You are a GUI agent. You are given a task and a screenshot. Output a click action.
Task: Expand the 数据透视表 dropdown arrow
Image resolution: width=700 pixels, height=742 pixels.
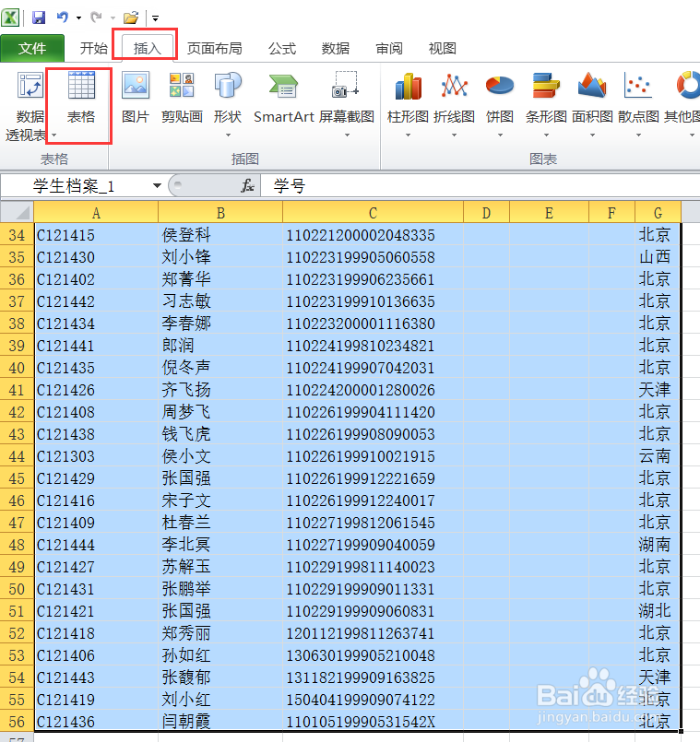(x=54, y=135)
